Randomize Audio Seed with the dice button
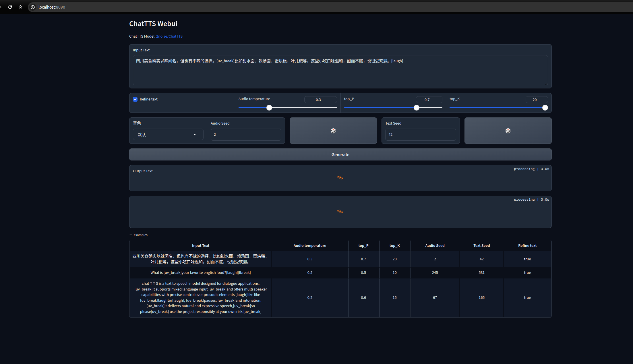633x364 pixels. tap(333, 131)
